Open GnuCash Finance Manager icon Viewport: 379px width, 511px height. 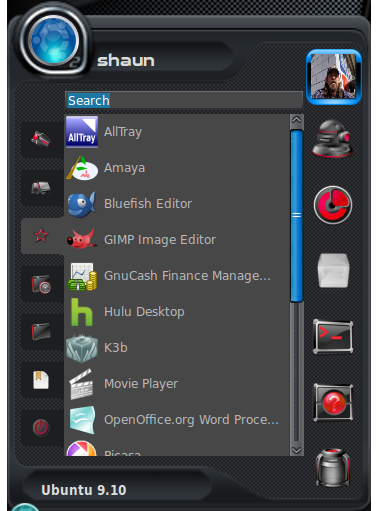(x=82, y=276)
